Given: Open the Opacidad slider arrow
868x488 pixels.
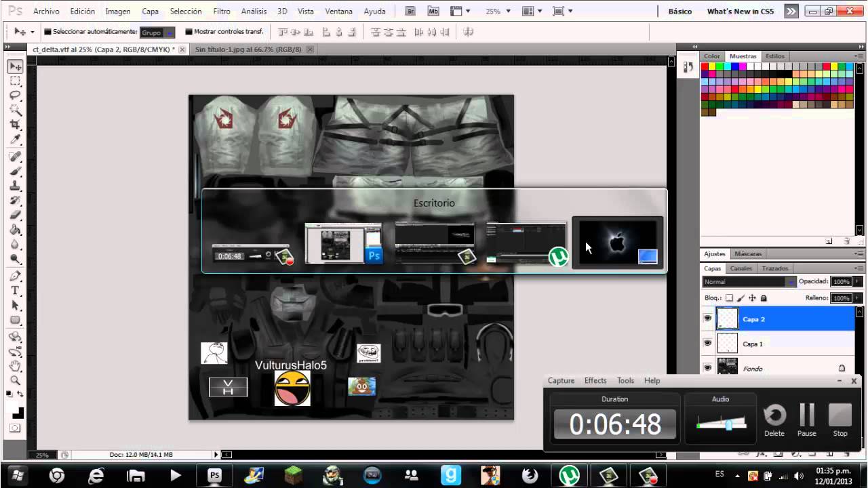Looking at the screenshot, I should [857, 281].
